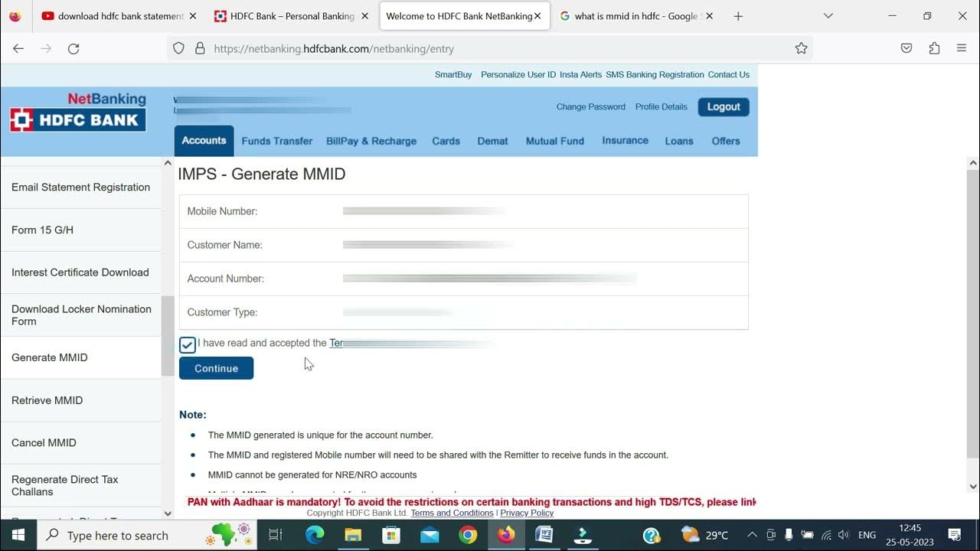
Task: Click sidebar scroll down arrow
Action: (168, 514)
